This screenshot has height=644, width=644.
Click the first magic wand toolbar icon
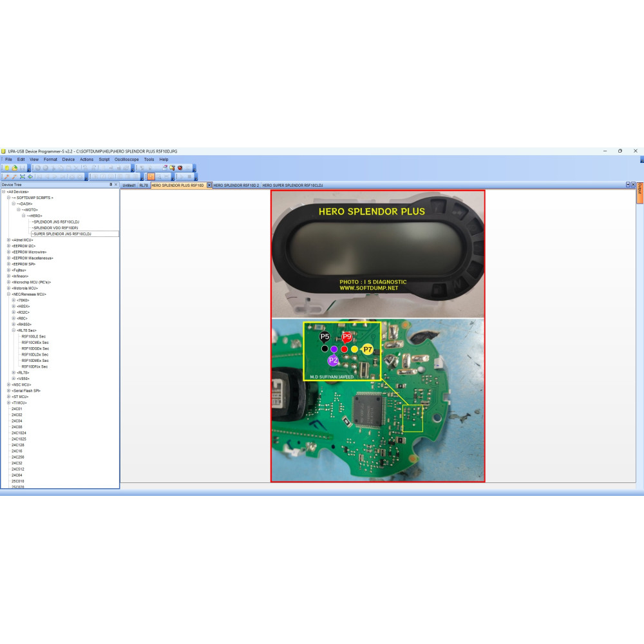(6, 176)
